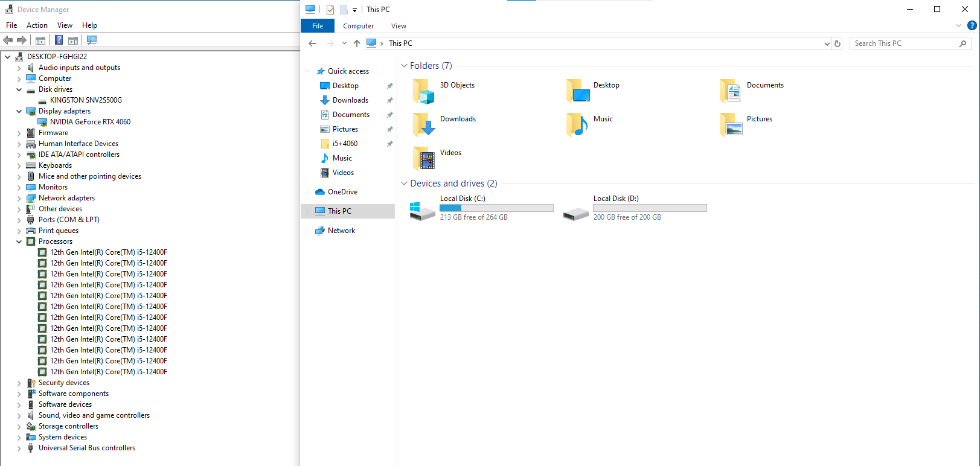Click New folder icon in Explorer title bar
Screen dimensions: 980x466
344,10
